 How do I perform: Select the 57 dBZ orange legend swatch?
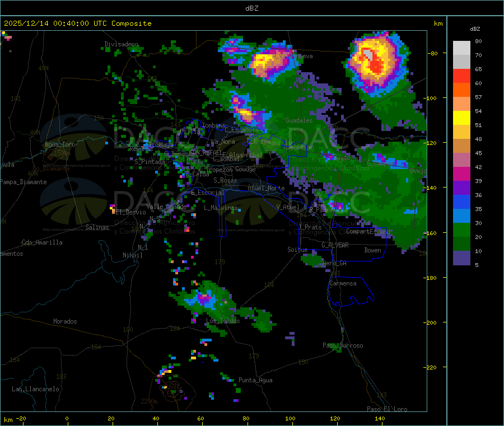click(x=461, y=90)
